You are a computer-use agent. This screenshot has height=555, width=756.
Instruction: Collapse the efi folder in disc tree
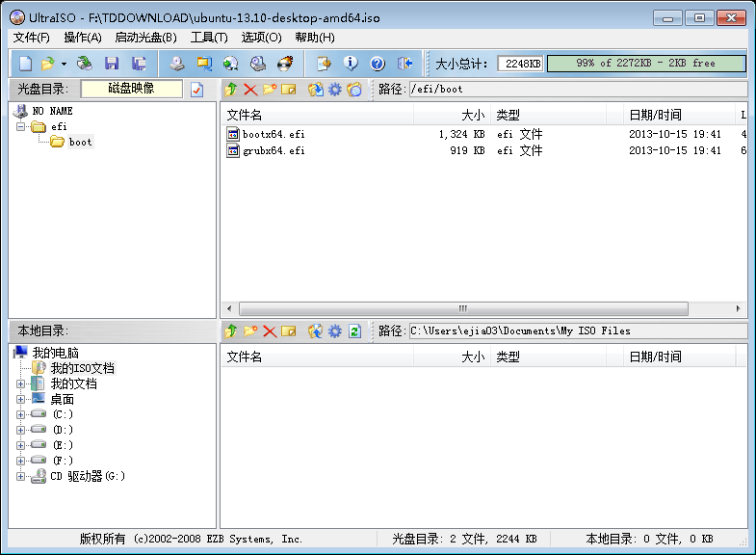[x=21, y=127]
